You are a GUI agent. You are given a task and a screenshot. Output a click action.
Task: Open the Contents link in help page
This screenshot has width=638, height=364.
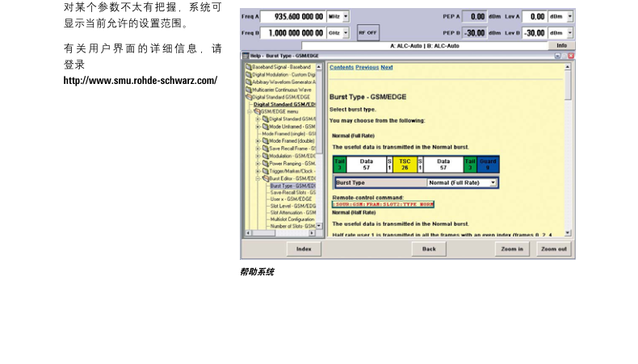click(x=342, y=68)
